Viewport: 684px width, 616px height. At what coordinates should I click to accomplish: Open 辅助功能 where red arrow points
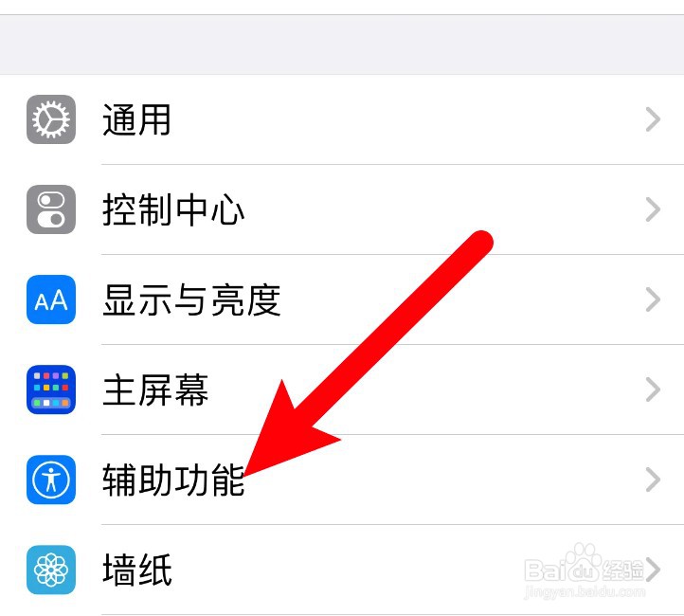point(342,480)
